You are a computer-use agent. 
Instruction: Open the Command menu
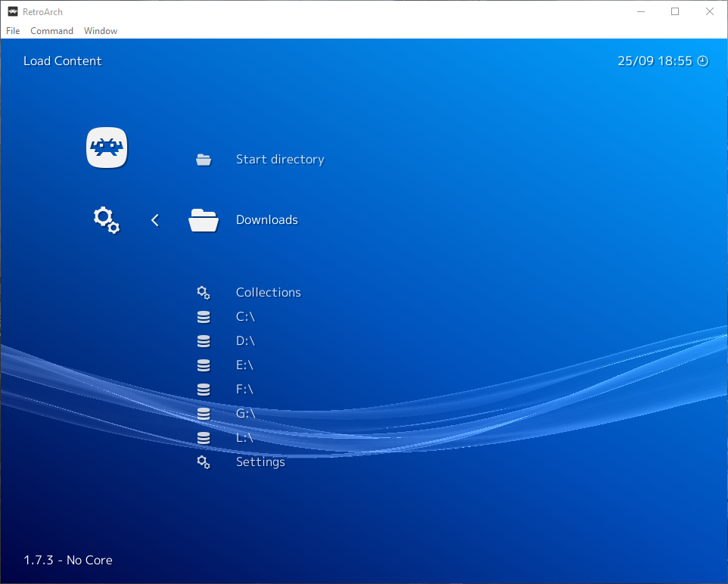51,31
